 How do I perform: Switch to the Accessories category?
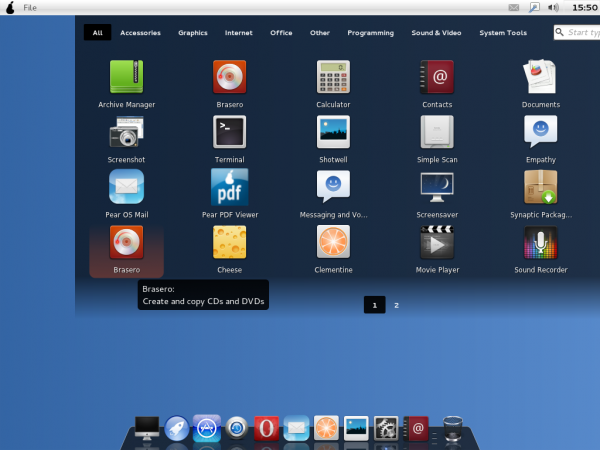[x=140, y=33]
